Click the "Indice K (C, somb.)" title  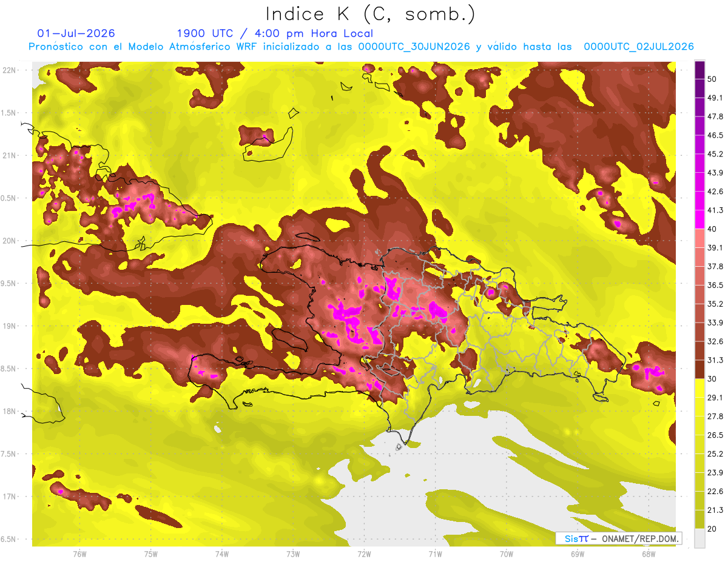[x=370, y=14]
